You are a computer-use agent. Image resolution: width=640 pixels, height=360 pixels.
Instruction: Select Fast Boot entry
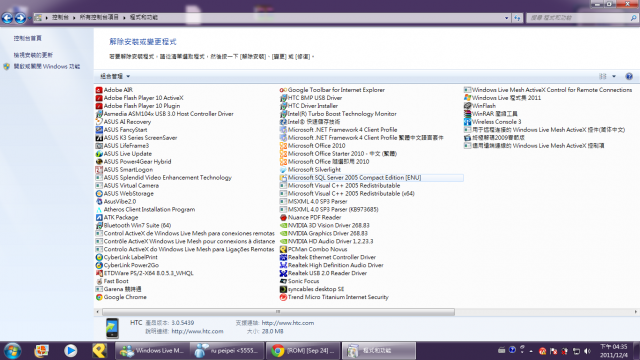[112, 281]
